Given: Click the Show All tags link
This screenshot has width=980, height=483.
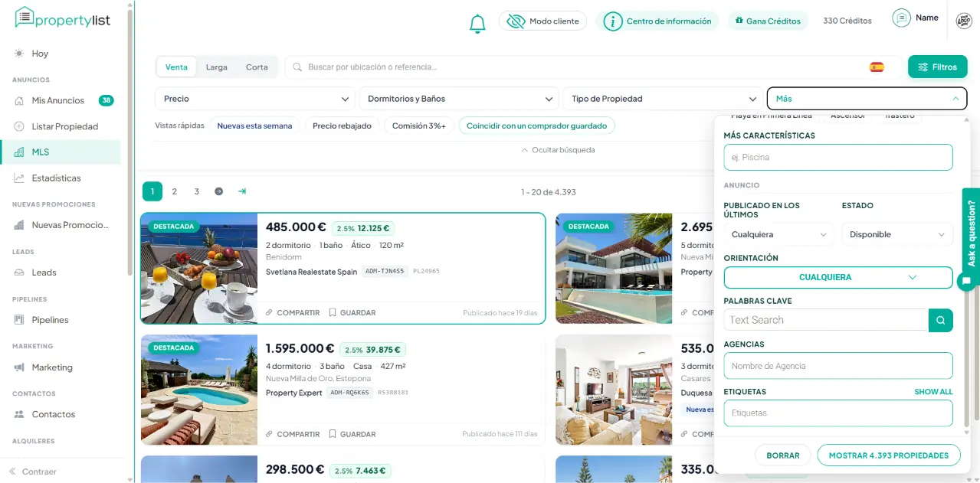Looking at the screenshot, I should [933, 392].
